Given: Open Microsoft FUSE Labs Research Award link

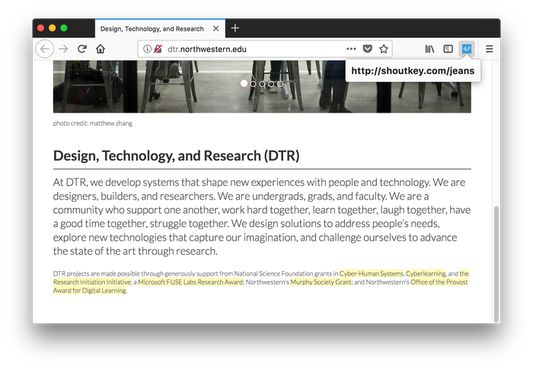Looking at the screenshot, I should pos(190,282).
